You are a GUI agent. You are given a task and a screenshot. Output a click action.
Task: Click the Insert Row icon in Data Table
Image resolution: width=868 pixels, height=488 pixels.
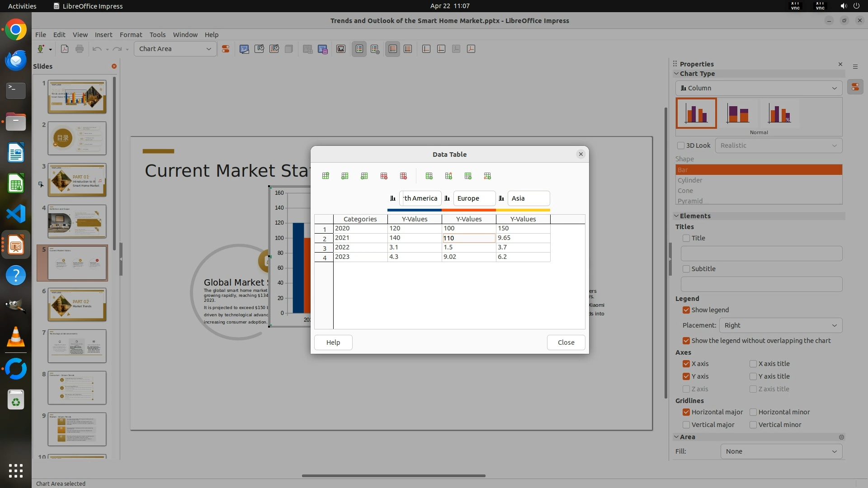coord(325,176)
